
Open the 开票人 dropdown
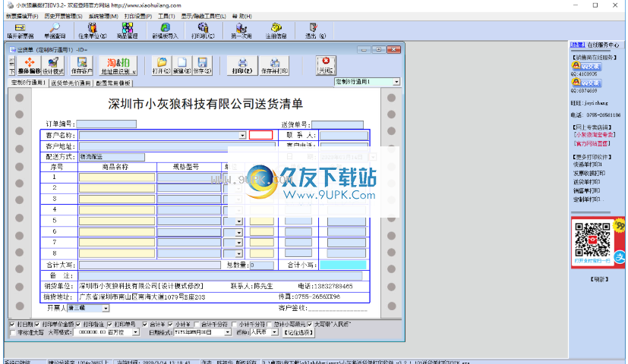tap(106, 308)
